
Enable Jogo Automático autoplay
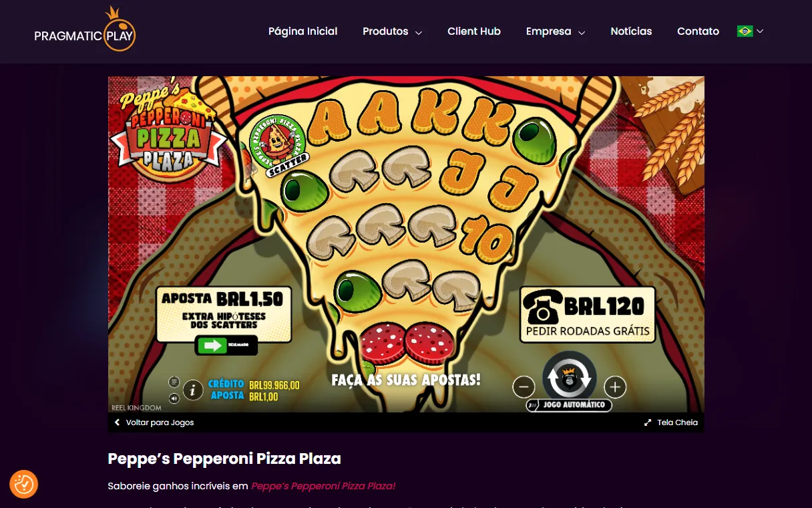click(568, 405)
